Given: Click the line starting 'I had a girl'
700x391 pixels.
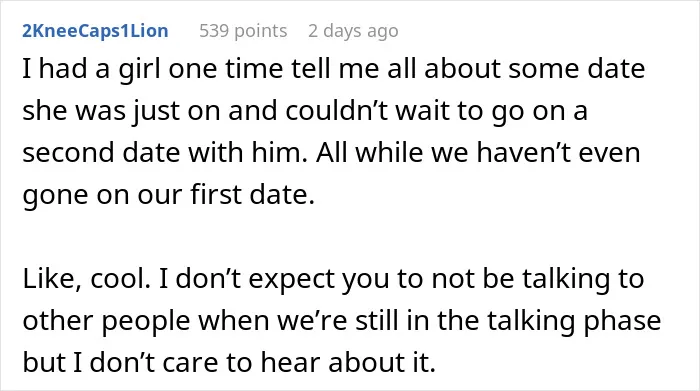Looking at the screenshot, I should pos(334,70).
